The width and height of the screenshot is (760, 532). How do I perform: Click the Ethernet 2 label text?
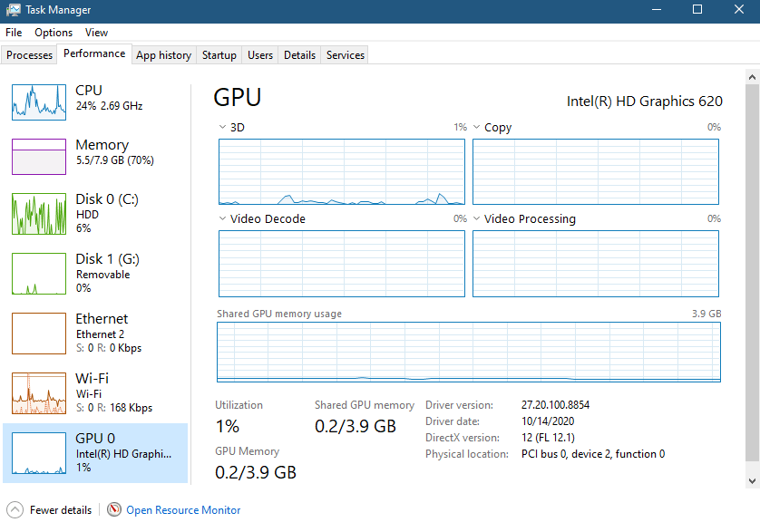click(x=100, y=334)
